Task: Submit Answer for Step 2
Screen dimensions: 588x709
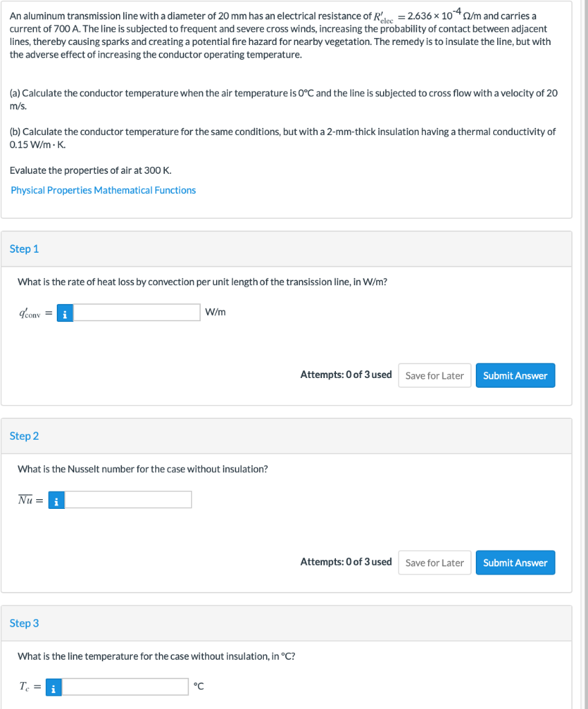Action: coord(515,562)
